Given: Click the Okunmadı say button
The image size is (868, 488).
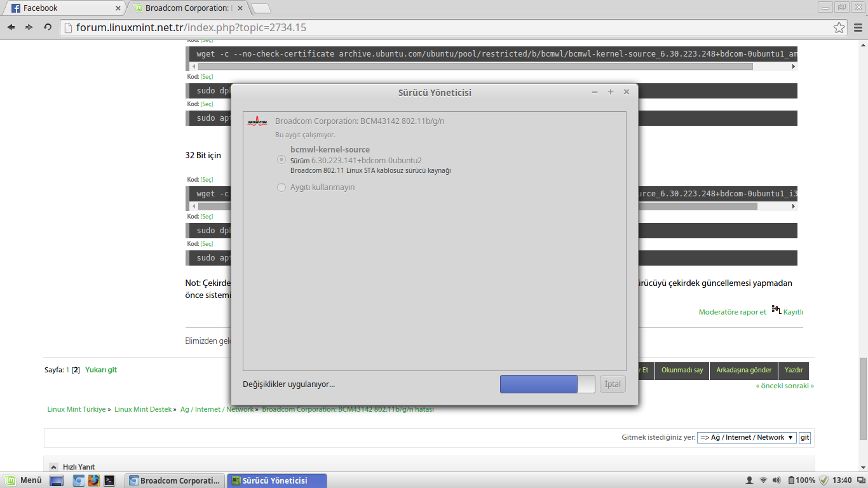Looking at the screenshot, I should click(x=682, y=370).
